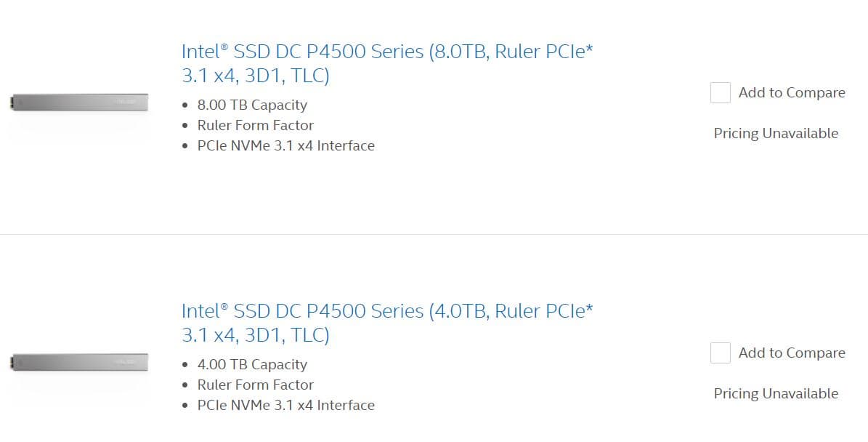The width and height of the screenshot is (868, 442).
Task: Check the compare box next to the 4TB drive
Action: pyautogui.click(x=720, y=353)
